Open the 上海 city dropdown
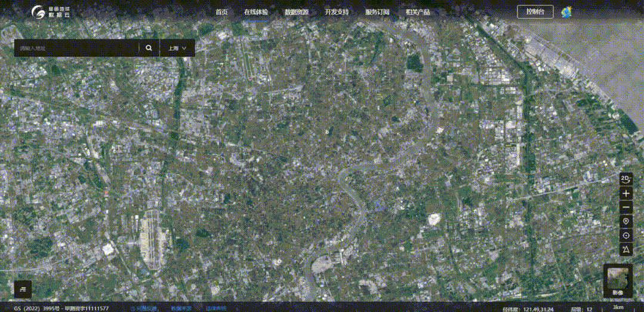644x312 pixels. tap(177, 48)
